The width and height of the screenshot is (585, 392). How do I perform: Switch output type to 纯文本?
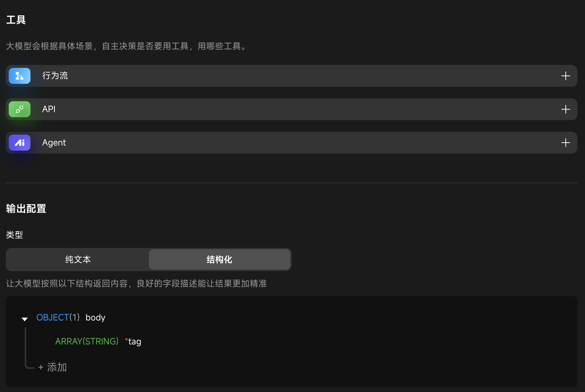[78, 260]
